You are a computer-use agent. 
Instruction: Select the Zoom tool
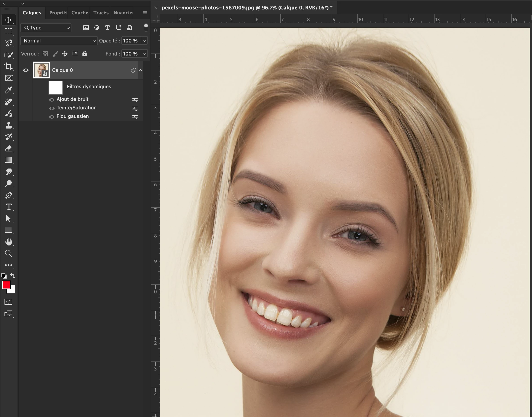[x=9, y=253]
